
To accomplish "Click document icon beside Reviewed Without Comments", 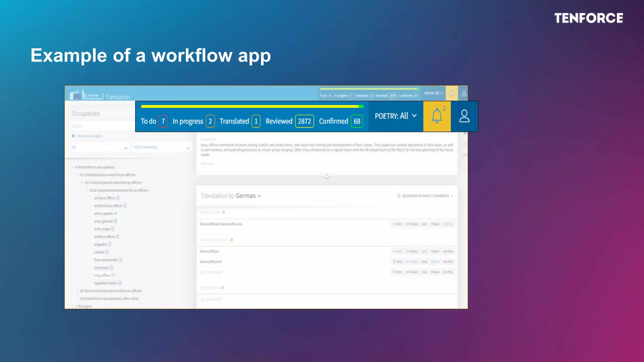I will tap(399, 196).
